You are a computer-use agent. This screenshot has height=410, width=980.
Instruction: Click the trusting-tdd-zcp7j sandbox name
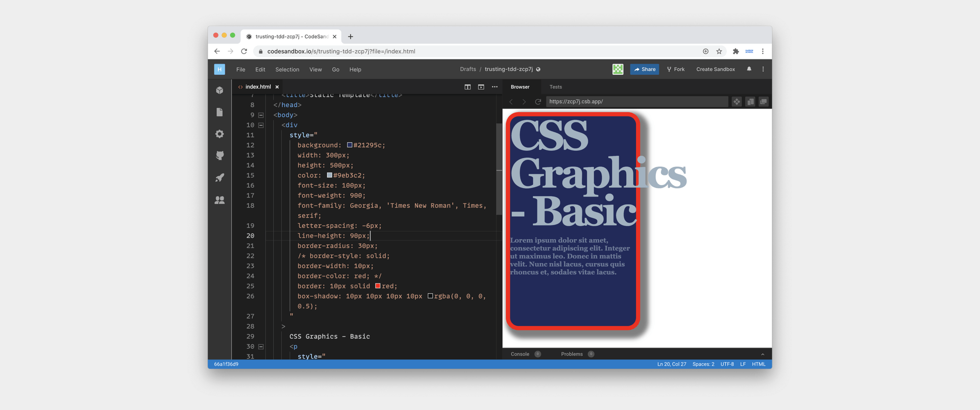pyautogui.click(x=508, y=69)
